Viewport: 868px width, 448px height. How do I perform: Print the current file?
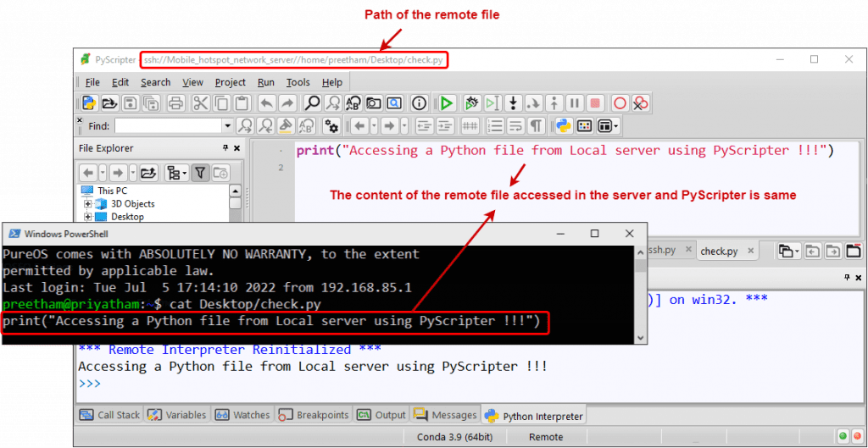click(x=176, y=102)
